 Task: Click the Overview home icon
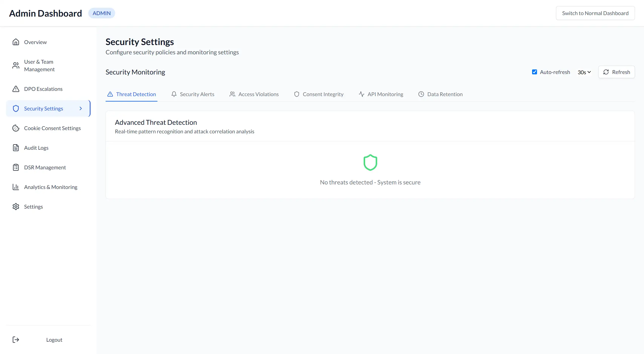tap(16, 42)
